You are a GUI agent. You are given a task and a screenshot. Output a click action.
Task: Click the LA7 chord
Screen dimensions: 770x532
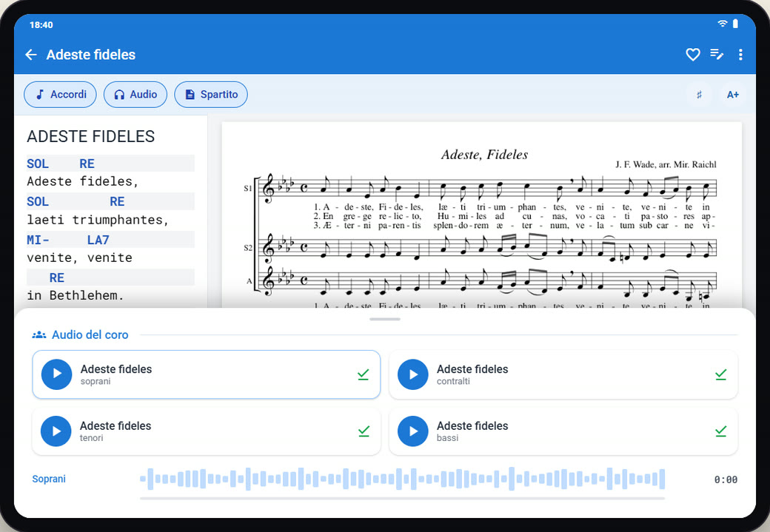pyautogui.click(x=98, y=240)
